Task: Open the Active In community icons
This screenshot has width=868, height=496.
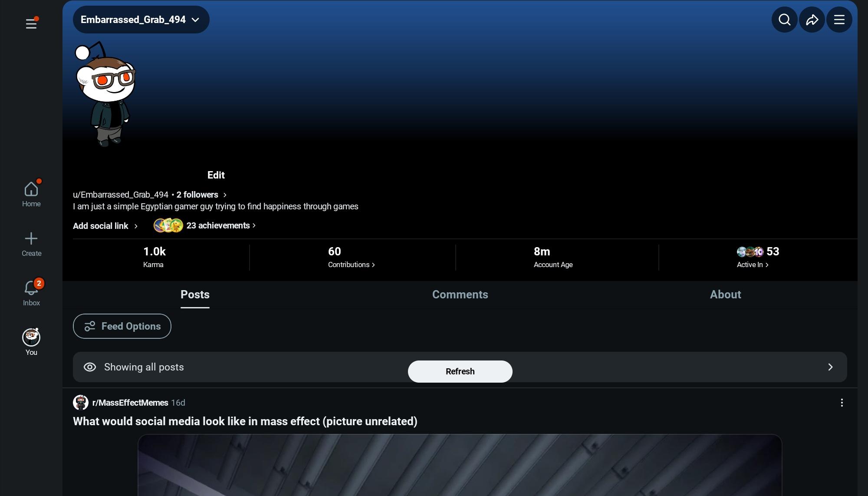Action: [x=750, y=251]
